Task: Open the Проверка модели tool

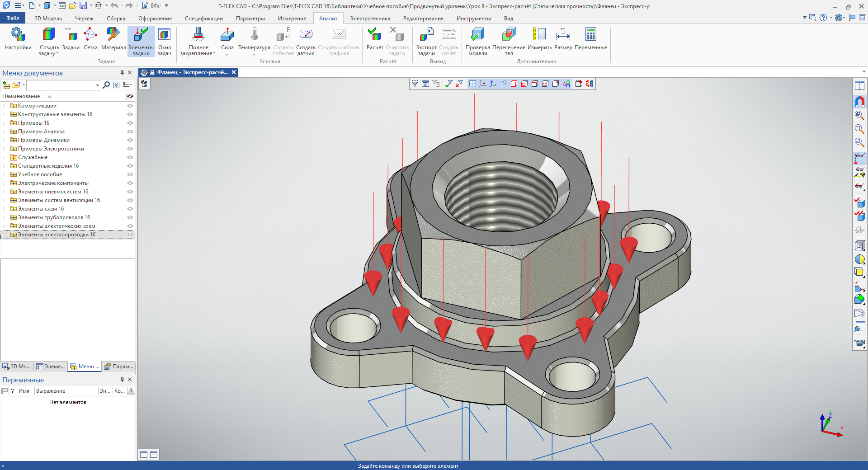Action: [x=477, y=35]
